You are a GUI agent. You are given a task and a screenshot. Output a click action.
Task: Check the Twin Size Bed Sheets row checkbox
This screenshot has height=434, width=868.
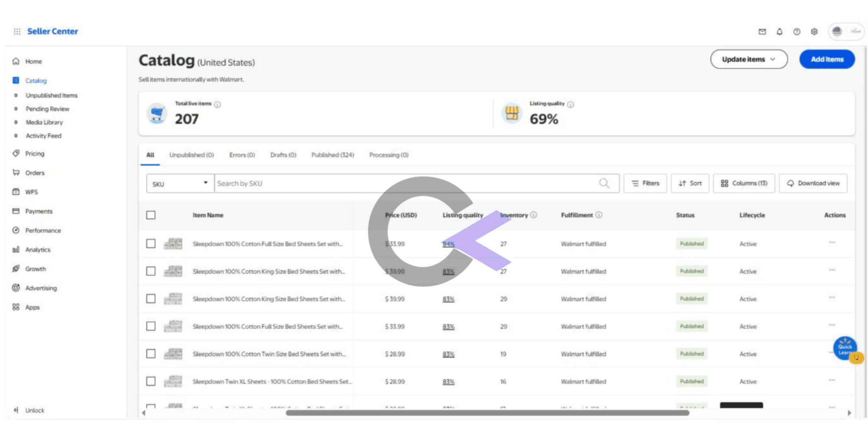(x=151, y=354)
